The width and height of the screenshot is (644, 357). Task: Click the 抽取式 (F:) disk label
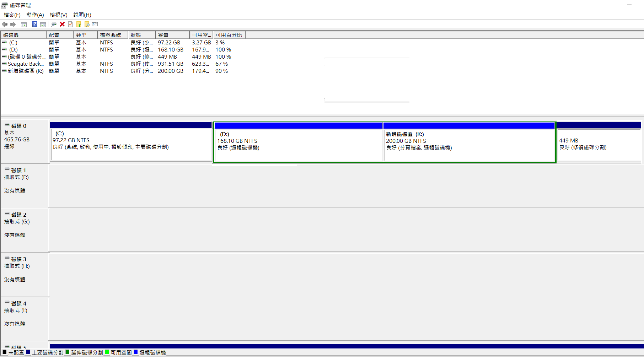click(16, 177)
